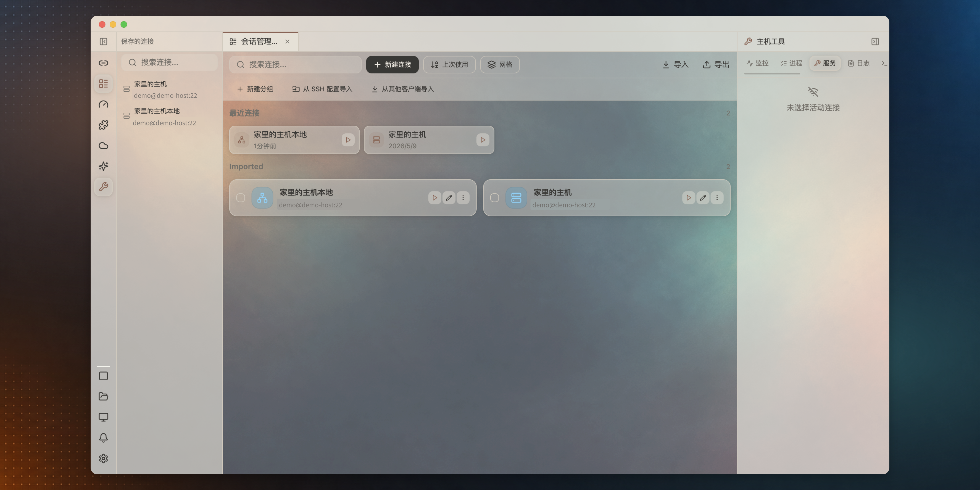Select 家里的主机本地 in saved connections list
The width and height of the screenshot is (980, 490).
pos(169,117)
